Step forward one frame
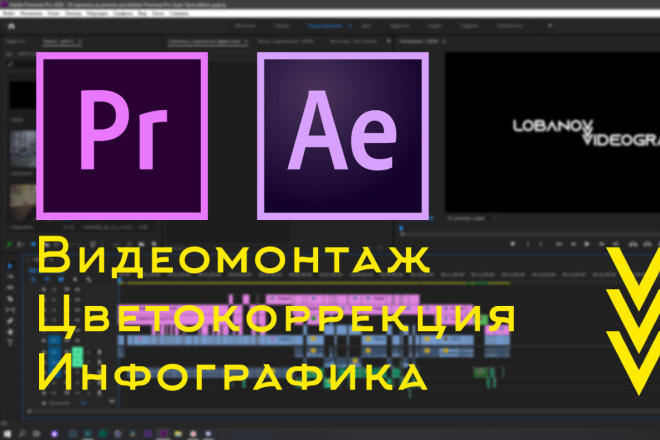 (x=601, y=244)
